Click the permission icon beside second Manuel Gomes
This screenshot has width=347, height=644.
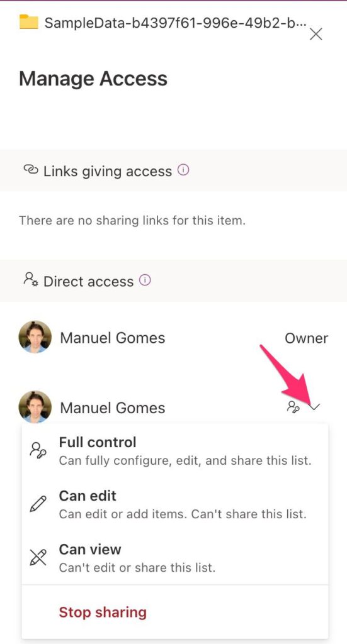tap(293, 407)
